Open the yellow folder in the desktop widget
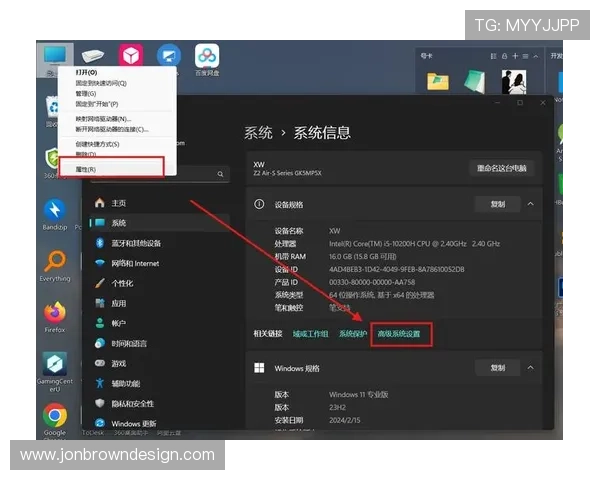 [438, 82]
